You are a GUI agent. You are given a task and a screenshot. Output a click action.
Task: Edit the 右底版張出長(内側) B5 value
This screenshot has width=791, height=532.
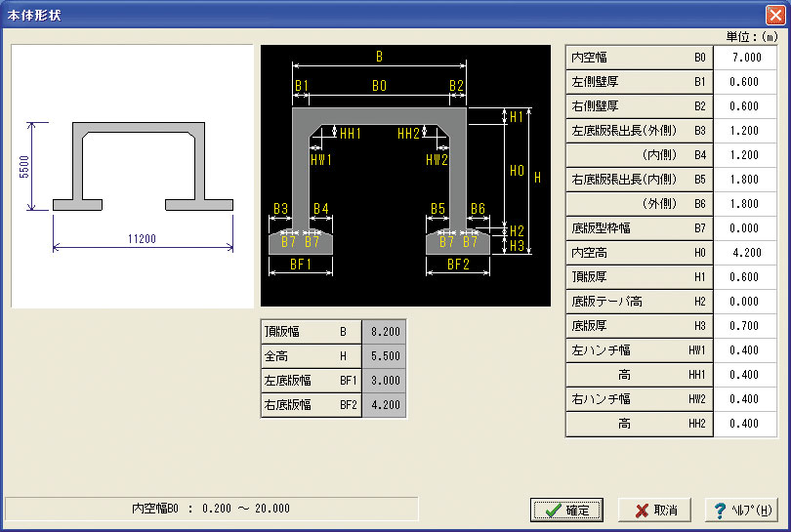pyautogui.click(x=745, y=179)
